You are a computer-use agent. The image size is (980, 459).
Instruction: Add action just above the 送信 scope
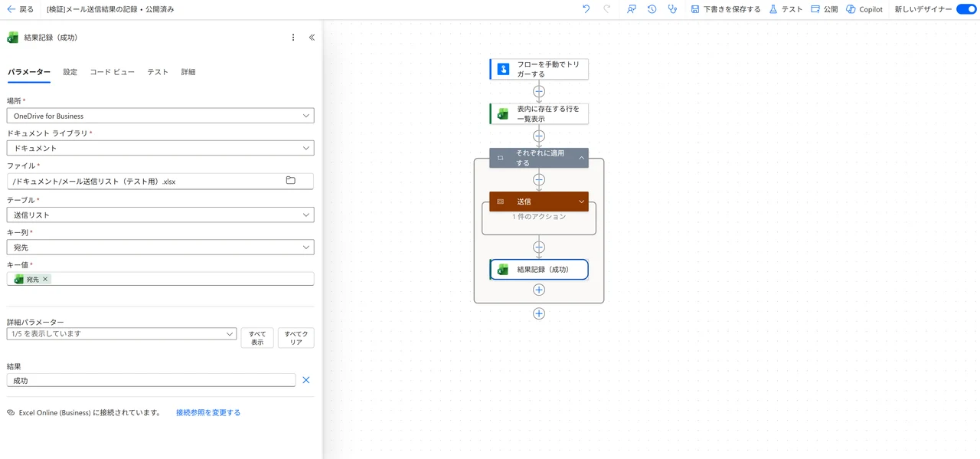click(539, 180)
